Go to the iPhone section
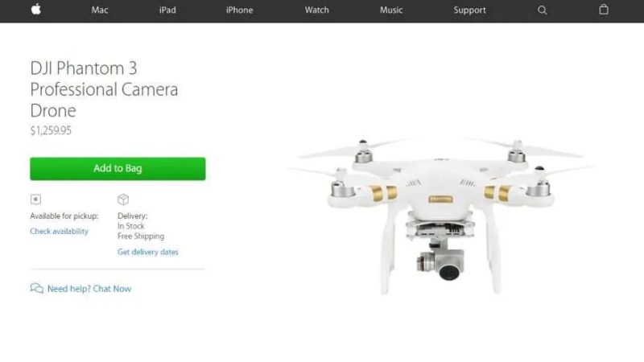 [239, 10]
